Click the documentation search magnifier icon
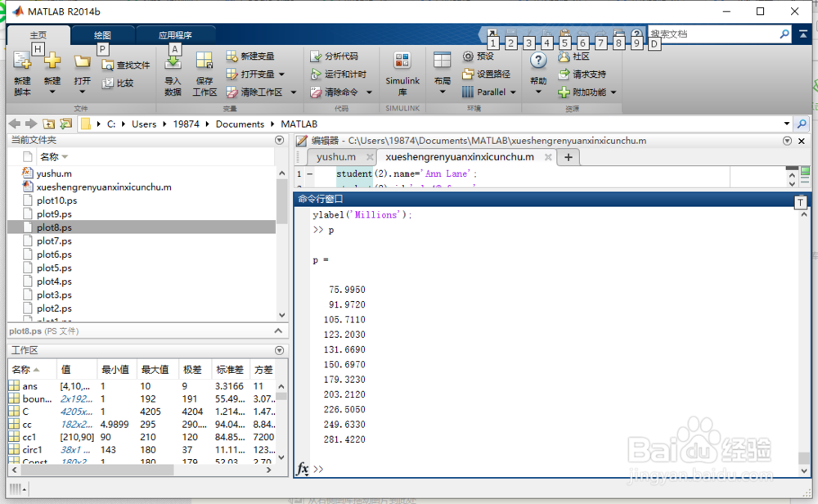 coord(784,34)
